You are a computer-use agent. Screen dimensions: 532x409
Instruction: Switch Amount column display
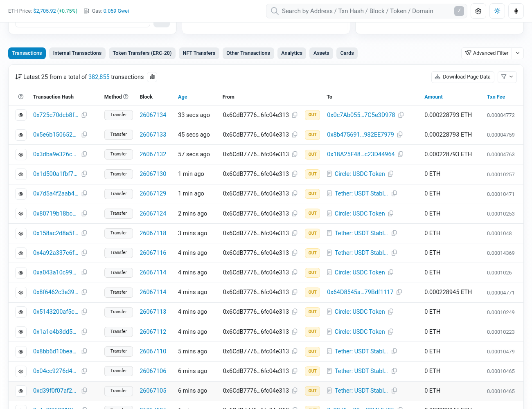click(433, 97)
